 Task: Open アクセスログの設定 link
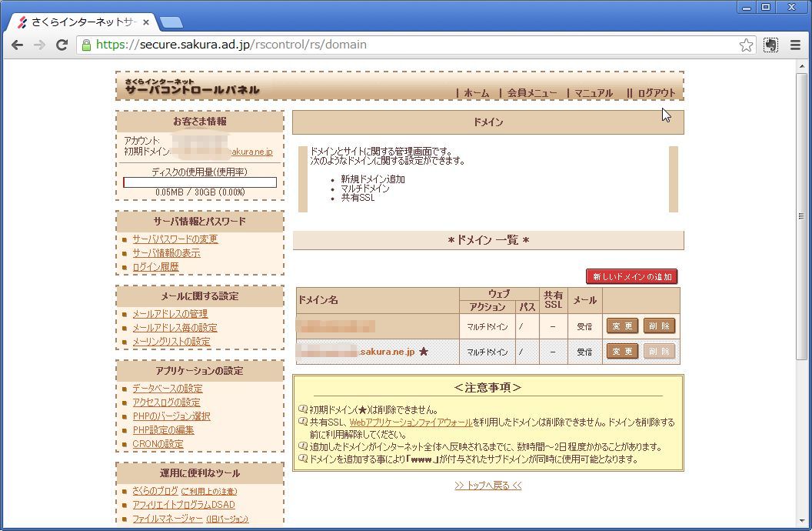[166, 402]
